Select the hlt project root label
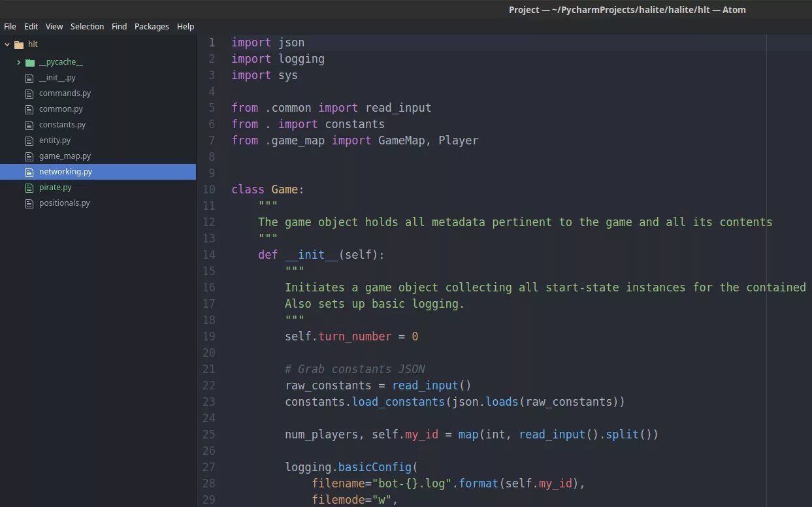 click(33, 44)
